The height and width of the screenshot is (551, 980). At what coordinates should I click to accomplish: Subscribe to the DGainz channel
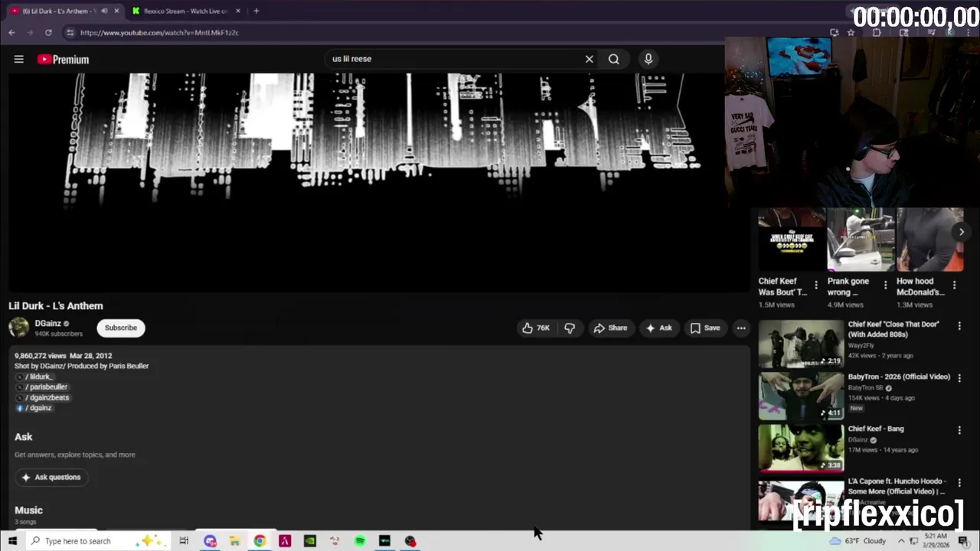(121, 328)
